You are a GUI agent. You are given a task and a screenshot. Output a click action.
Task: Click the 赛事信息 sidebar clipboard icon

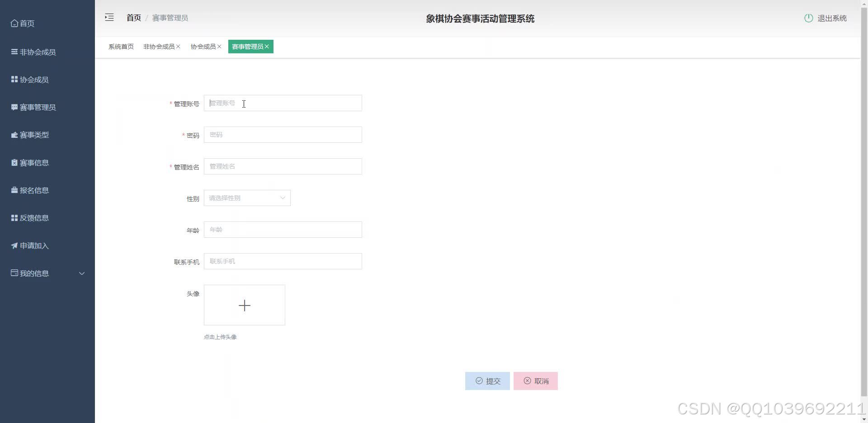tap(14, 162)
